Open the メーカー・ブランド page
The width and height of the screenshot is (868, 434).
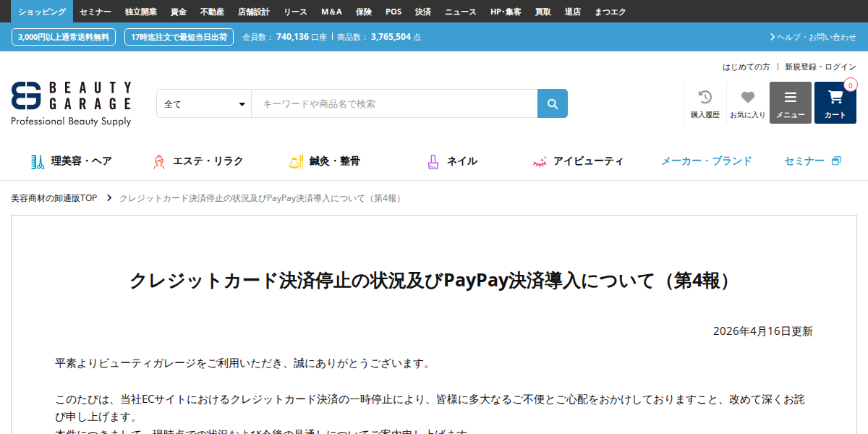tap(706, 161)
